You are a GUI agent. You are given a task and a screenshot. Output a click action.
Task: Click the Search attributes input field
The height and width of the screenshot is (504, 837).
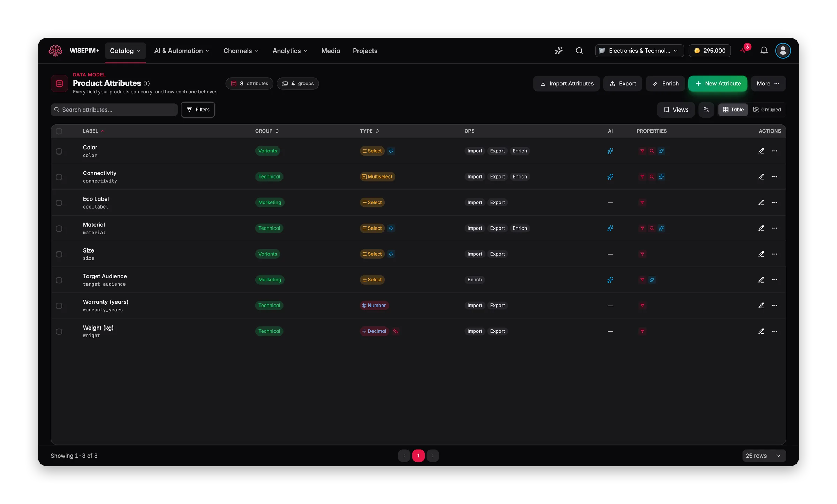114,110
